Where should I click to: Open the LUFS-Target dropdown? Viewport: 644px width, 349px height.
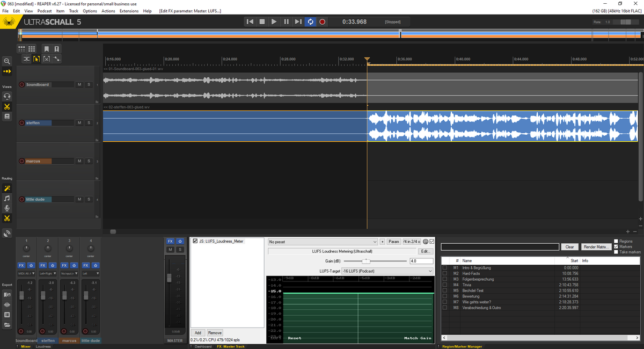[386, 271]
